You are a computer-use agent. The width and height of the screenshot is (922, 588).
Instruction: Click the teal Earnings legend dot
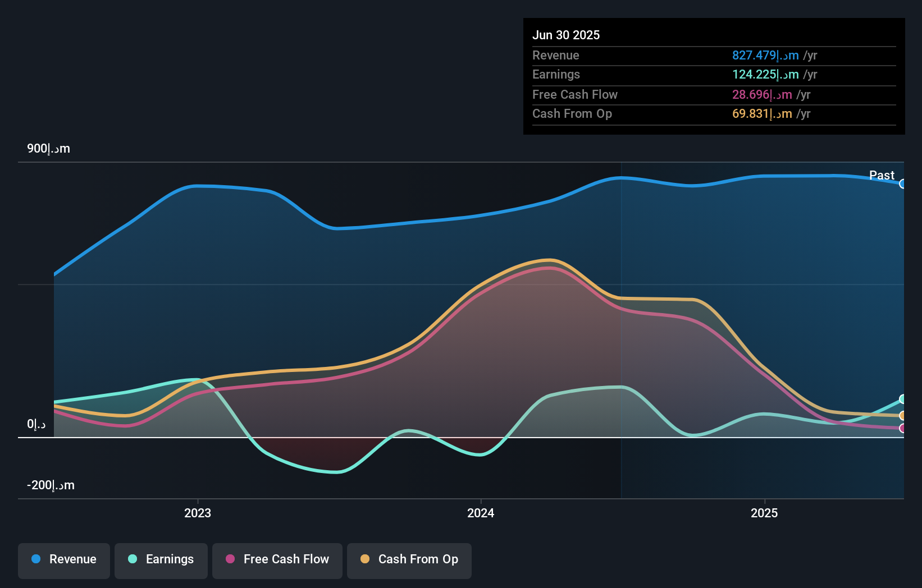[x=133, y=559]
